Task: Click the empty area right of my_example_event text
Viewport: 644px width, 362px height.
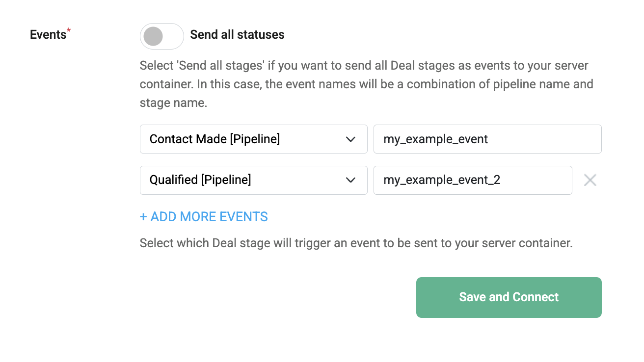Action: 544,139
